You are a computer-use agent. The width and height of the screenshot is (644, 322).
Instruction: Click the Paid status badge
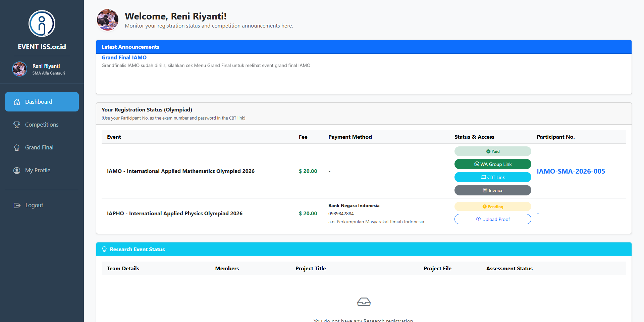coord(493,151)
